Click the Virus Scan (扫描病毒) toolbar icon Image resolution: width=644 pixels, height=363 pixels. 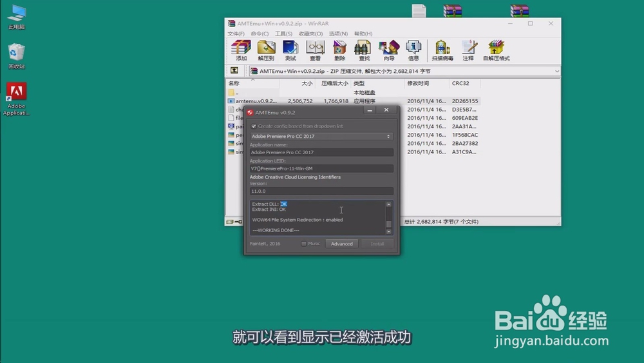442,50
